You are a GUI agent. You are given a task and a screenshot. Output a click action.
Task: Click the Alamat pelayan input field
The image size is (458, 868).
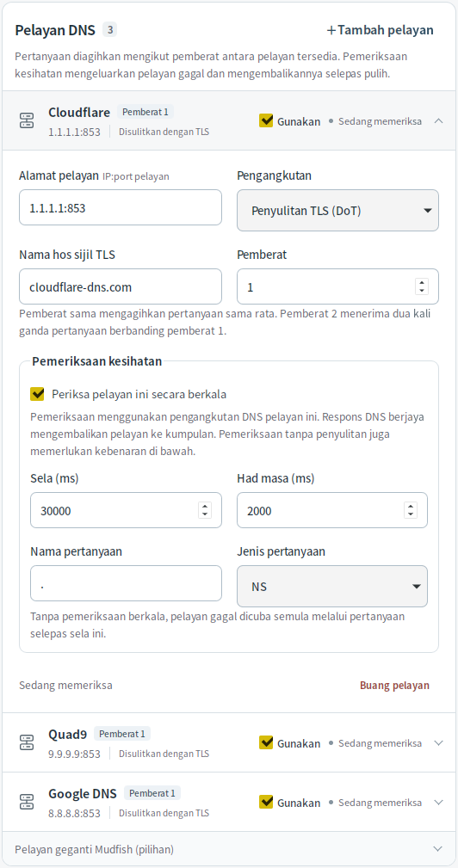[121, 207]
